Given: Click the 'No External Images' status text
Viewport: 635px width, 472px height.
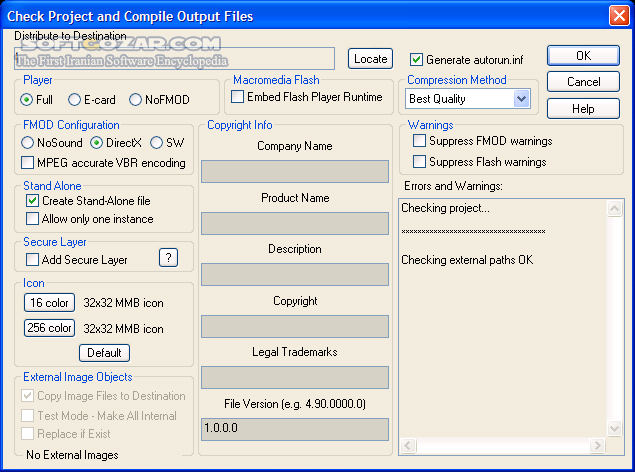Looking at the screenshot, I should pyautogui.click(x=72, y=455).
